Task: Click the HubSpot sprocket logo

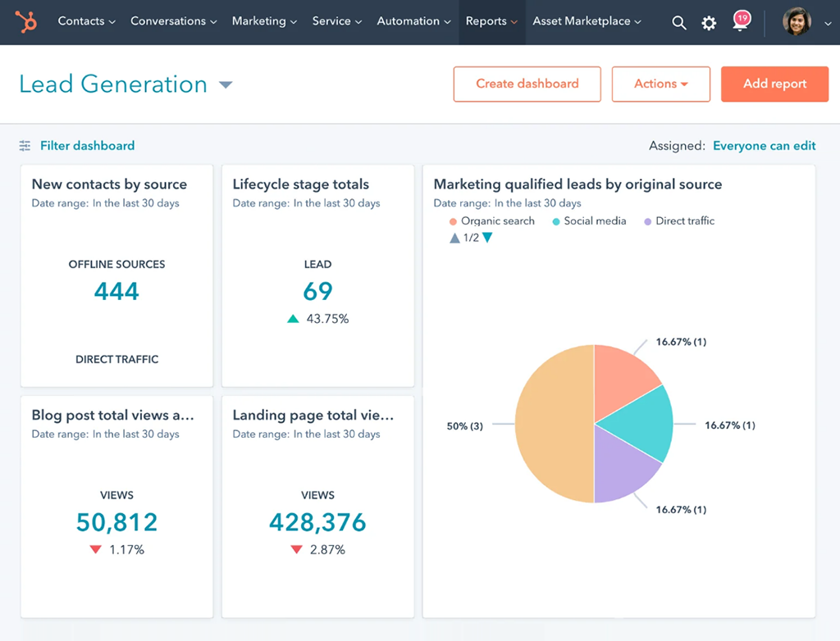Action: (x=25, y=22)
